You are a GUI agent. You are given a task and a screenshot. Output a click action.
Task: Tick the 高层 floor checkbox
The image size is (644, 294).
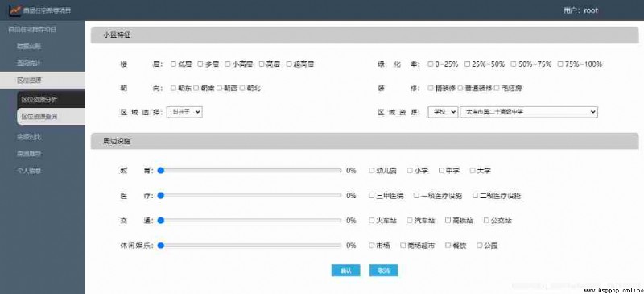[x=262, y=64]
